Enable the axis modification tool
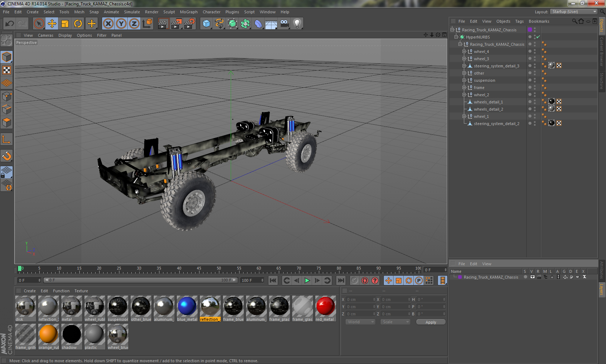Screen dimensions: 606x364 [x=7, y=139]
